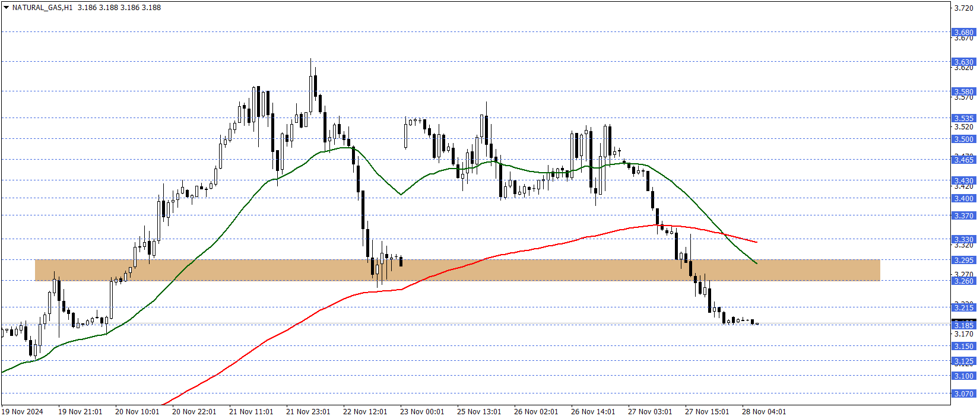
Task: Click the 27 Nov 03:01 time label
Action: (650, 412)
